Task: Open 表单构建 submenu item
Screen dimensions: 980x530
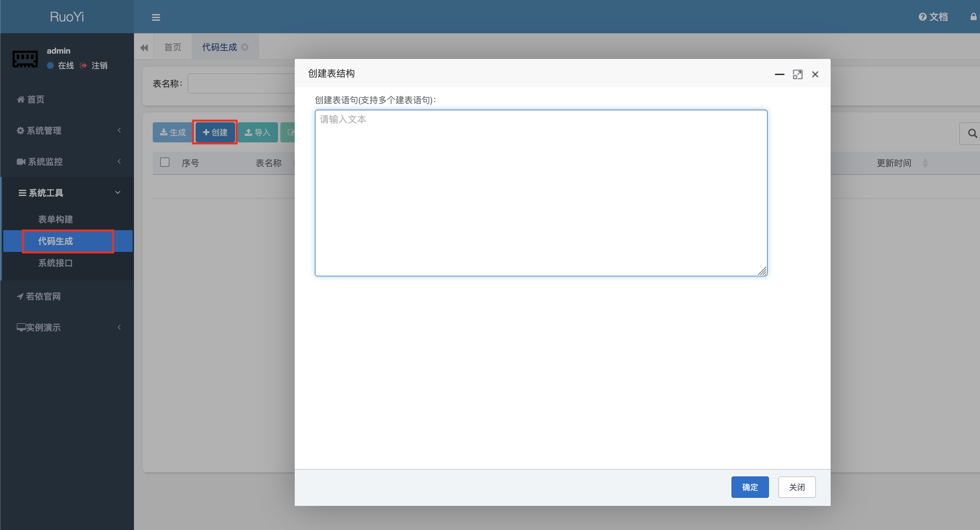Action: tap(56, 219)
